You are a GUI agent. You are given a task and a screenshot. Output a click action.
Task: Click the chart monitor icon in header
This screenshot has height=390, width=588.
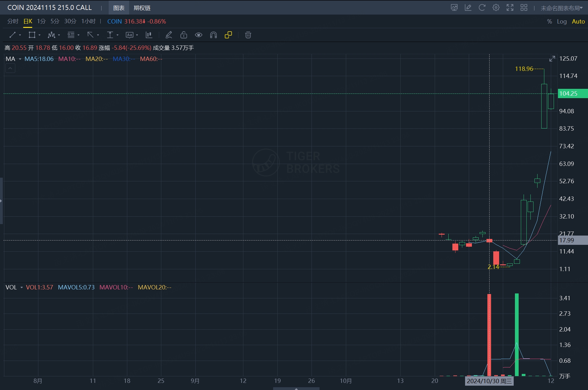[x=454, y=8]
